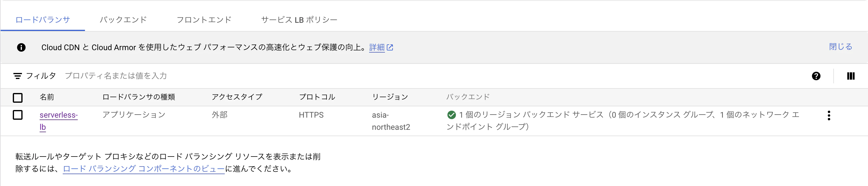This screenshot has width=868, height=186.
Task: Select the checkbox in the table header row
Action: tap(18, 97)
